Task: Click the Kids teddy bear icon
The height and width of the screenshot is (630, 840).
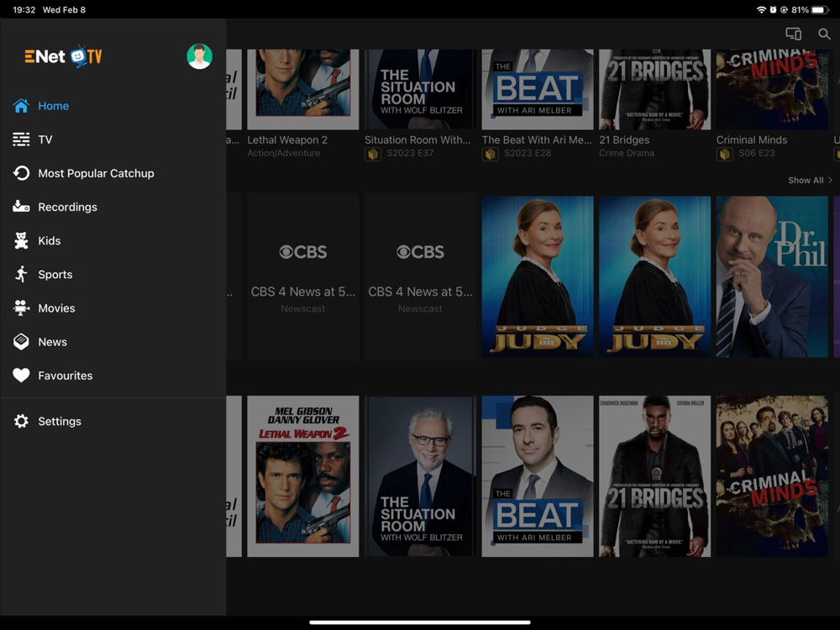Action: (21, 240)
